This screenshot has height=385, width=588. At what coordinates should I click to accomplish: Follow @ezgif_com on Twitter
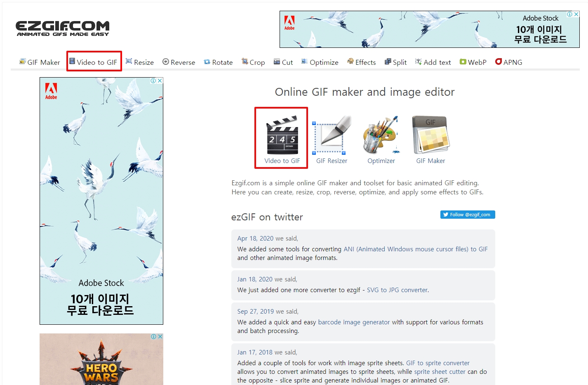tap(468, 215)
